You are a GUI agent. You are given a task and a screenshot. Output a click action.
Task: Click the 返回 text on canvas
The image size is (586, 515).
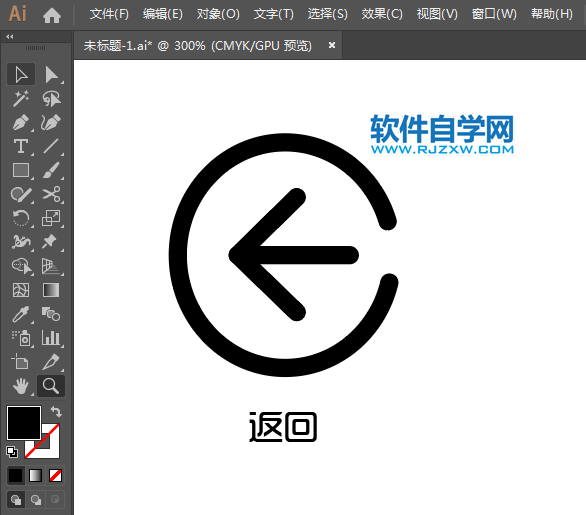click(283, 427)
